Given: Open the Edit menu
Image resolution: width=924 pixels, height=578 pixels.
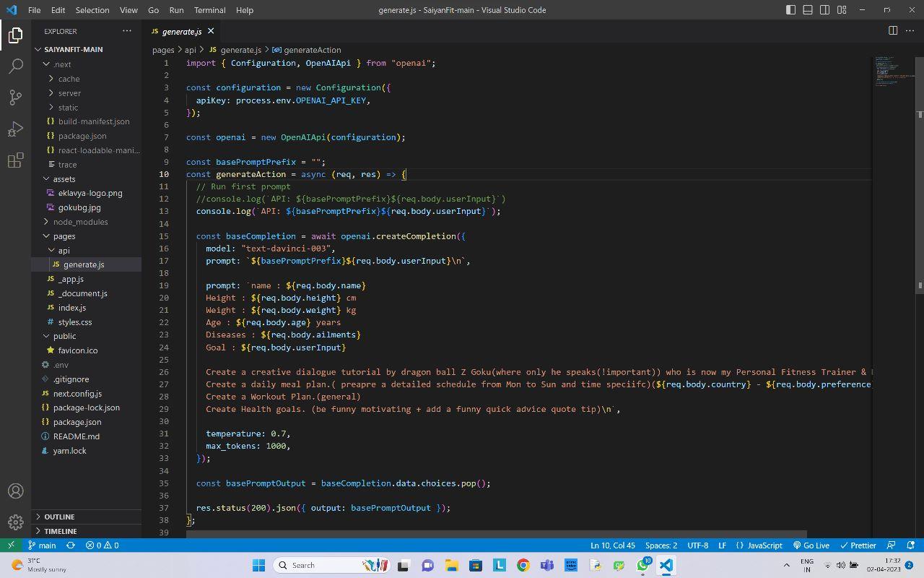Looking at the screenshot, I should [58, 10].
